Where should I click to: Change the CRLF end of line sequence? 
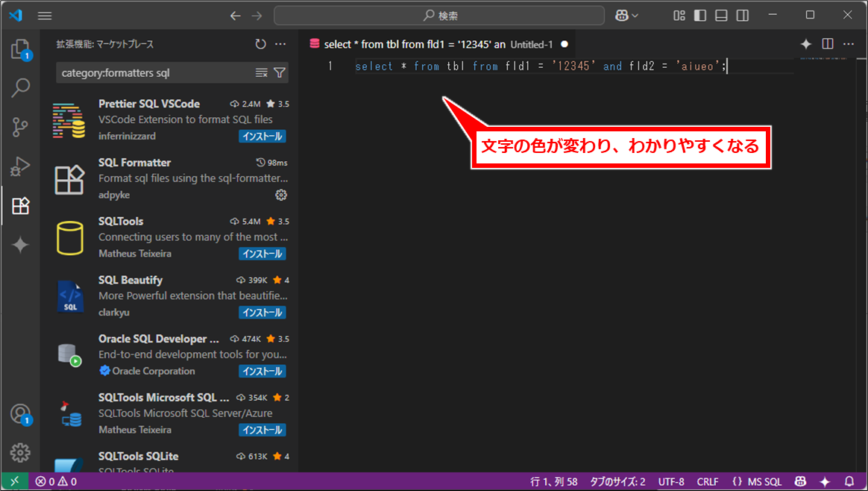(x=708, y=481)
